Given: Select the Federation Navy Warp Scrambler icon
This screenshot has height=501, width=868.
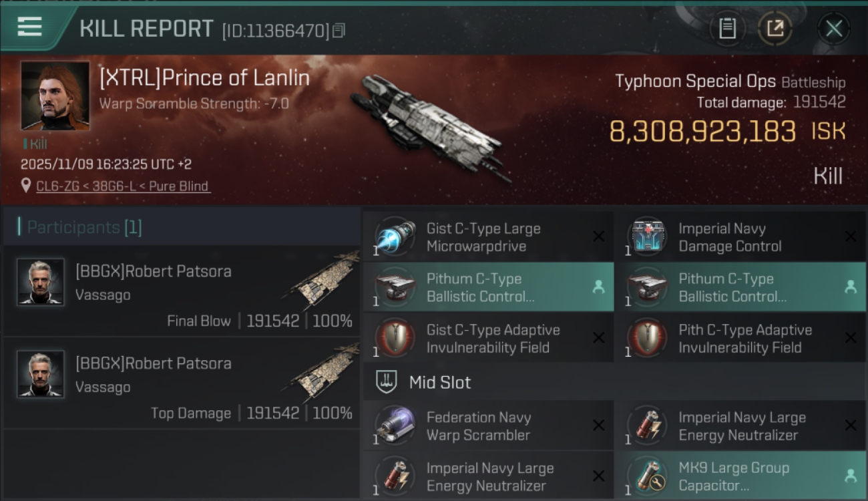Looking at the screenshot, I should [395, 426].
